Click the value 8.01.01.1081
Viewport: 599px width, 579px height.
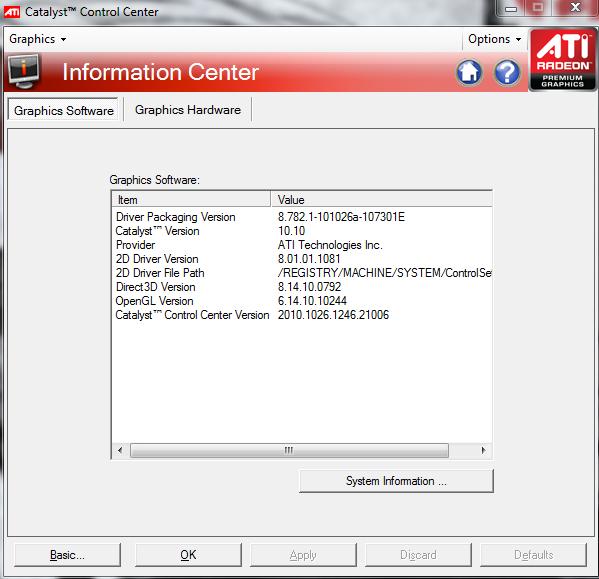coord(309,259)
